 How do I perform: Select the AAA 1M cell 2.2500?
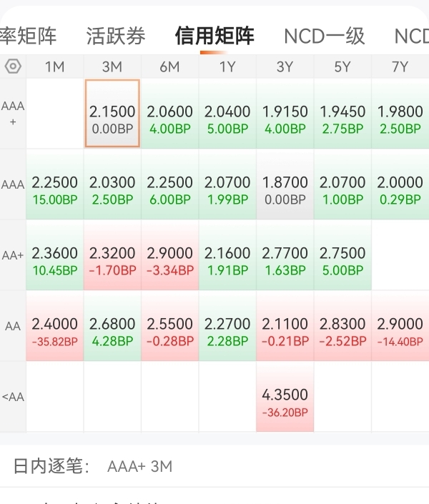pyautogui.click(x=55, y=184)
